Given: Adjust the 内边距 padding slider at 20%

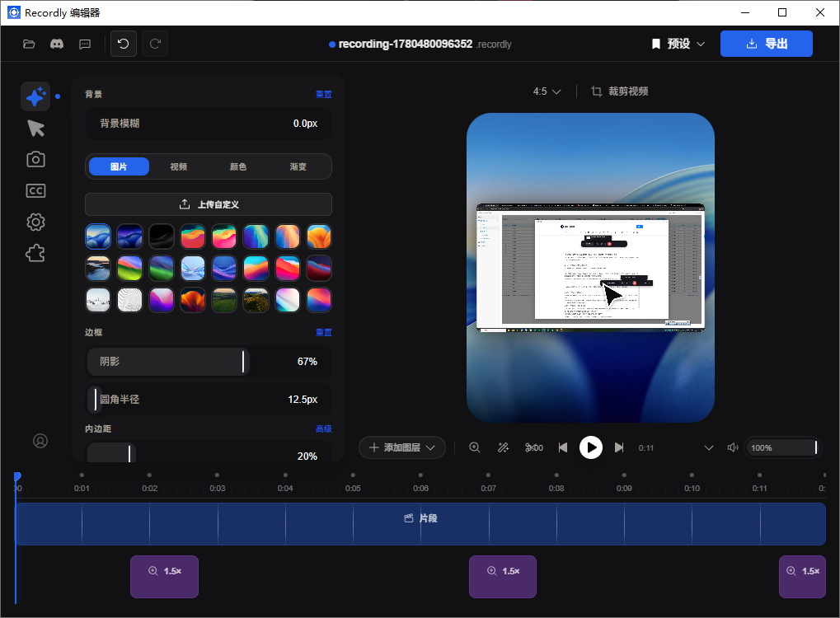Looking at the screenshot, I should pos(209,453).
